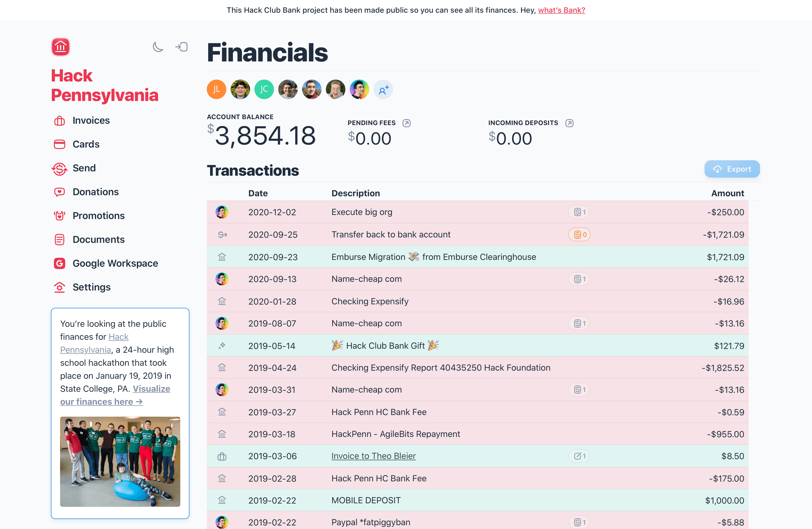Follow the "what's Bank?" link

561,10
